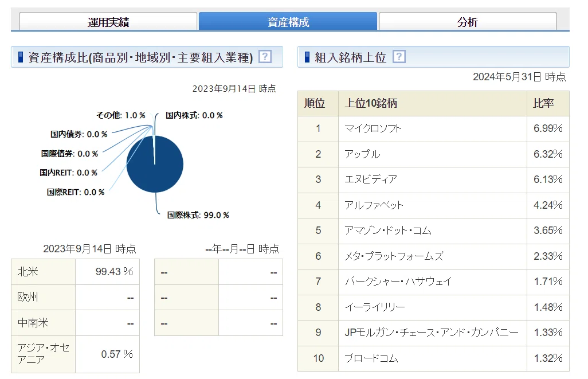Click the 順位 column header

(318, 103)
